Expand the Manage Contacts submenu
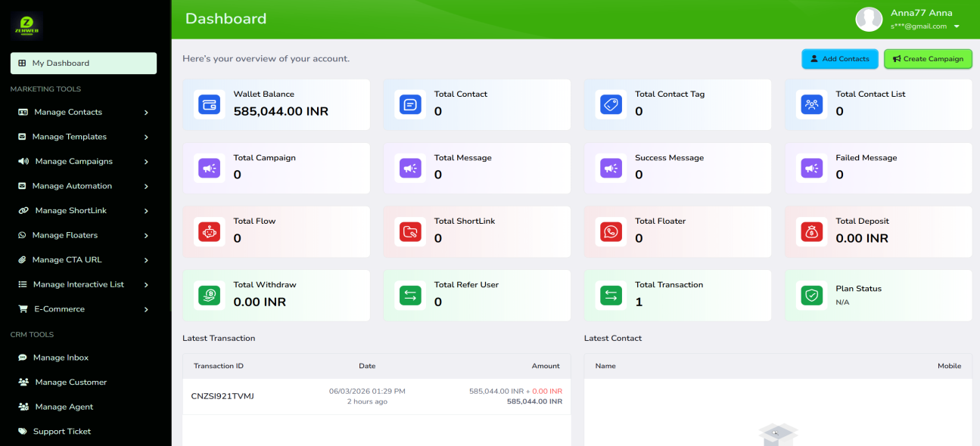The height and width of the screenshot is (446, 980). [146, 113]
